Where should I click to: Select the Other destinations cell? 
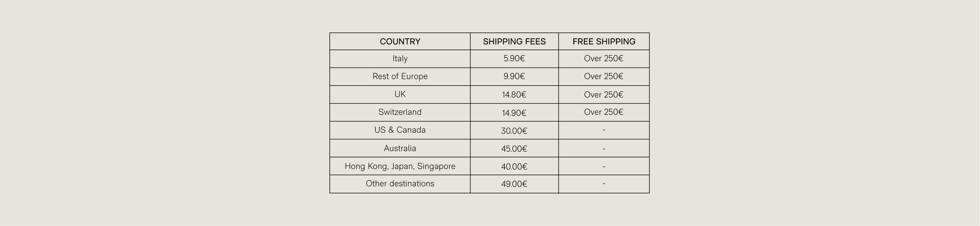click(x=400, y=183)
